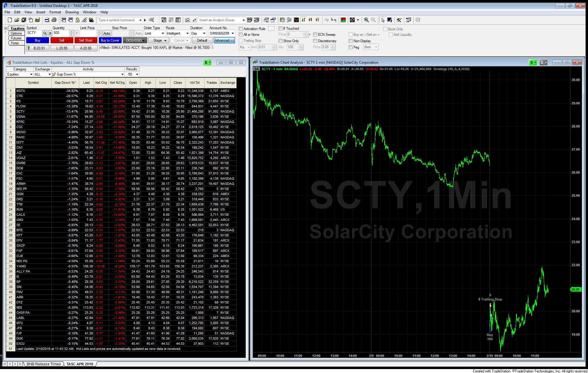Open the Insert menu
588x373 pixels.
(x=41, y=12)
